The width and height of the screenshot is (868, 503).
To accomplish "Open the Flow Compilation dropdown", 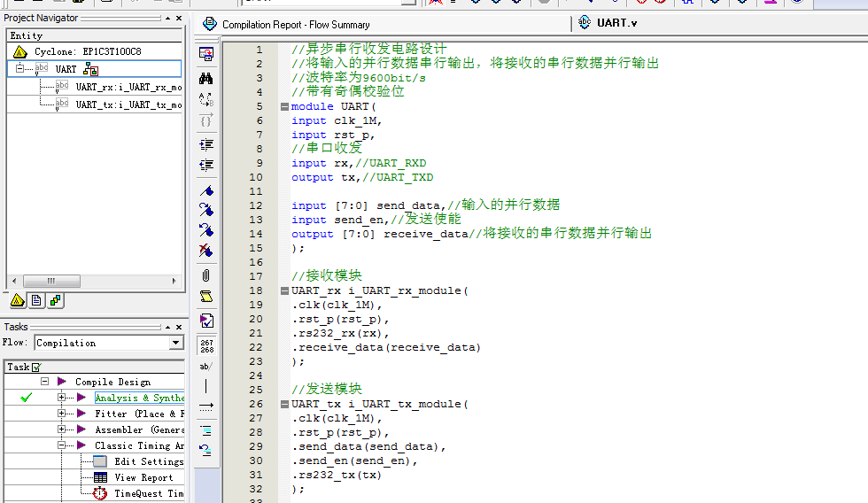I will [x=176, y=343].
